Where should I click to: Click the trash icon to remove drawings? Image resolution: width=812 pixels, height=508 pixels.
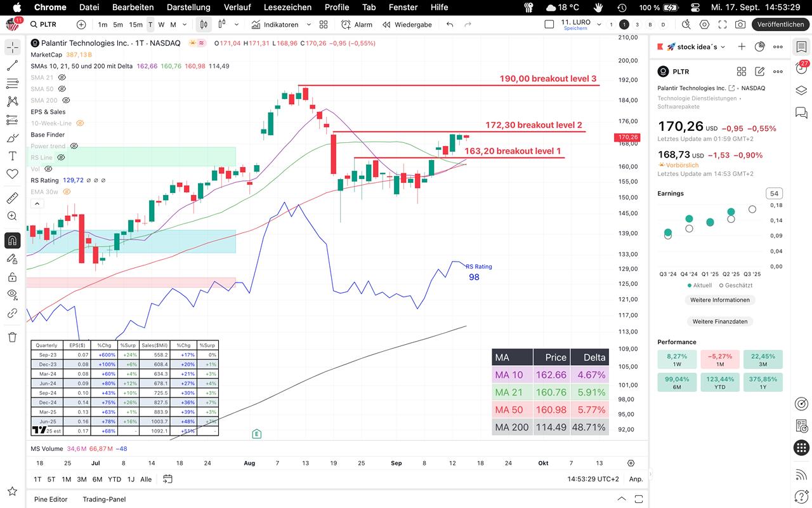[x=12, y=337]
